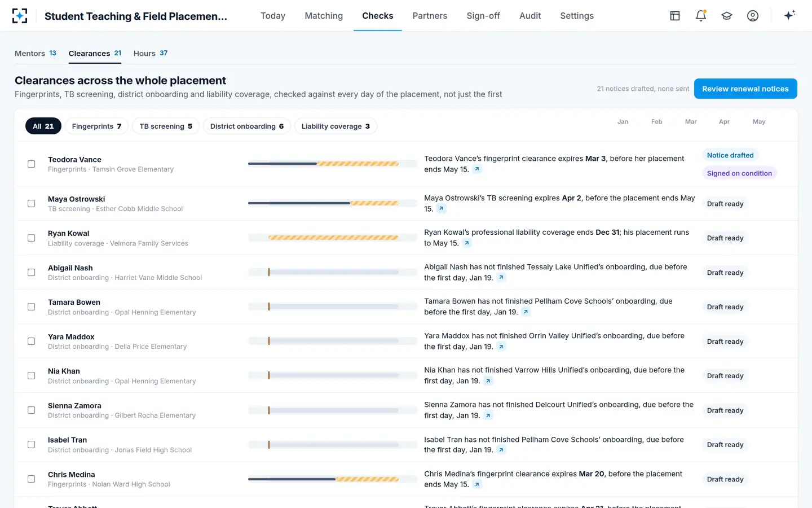The height and width of the screenshot is (508, 812).
Task: Open the layout panel icon
Action: 675,16
